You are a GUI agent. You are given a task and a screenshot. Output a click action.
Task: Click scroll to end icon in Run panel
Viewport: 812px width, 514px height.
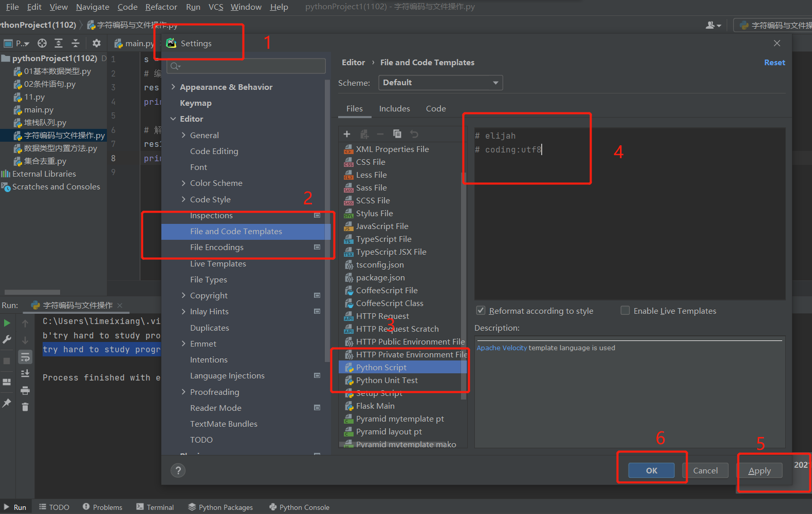point(25,373)
